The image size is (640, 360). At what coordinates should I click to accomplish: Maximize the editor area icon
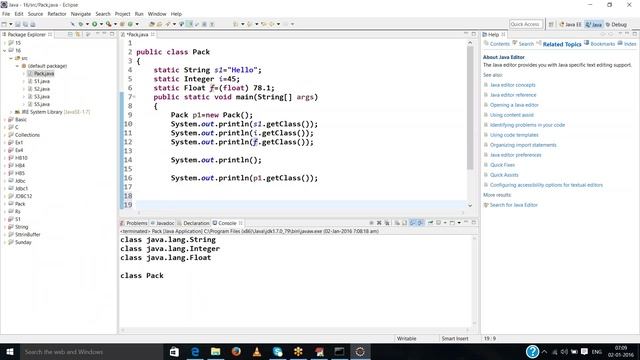coord(474,34)
